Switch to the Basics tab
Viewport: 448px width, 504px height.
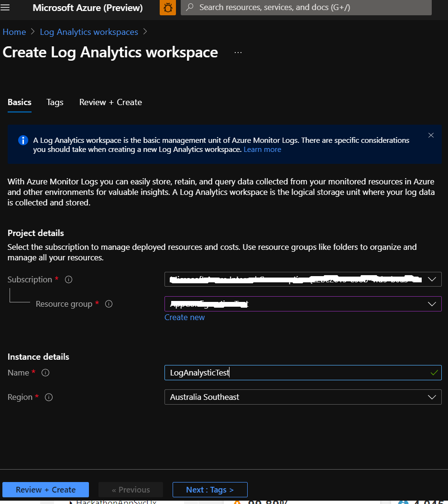tap(20, 102)
